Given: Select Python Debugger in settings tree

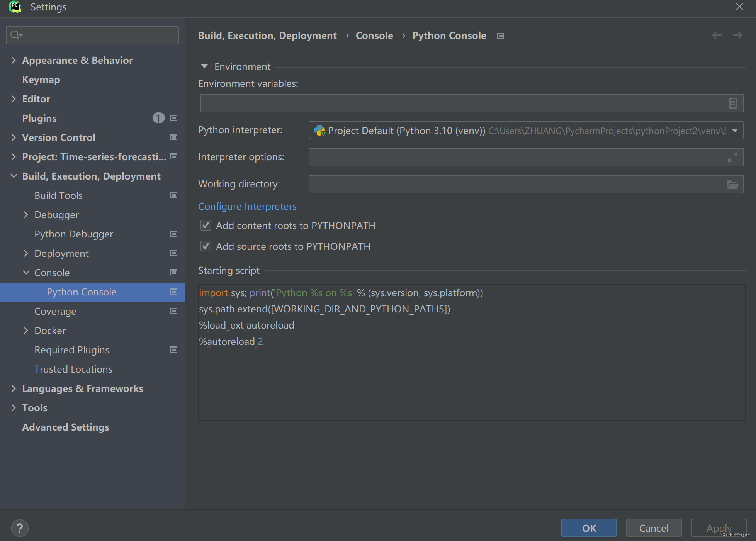Looking at the screenshot, I should pos(73,234).
